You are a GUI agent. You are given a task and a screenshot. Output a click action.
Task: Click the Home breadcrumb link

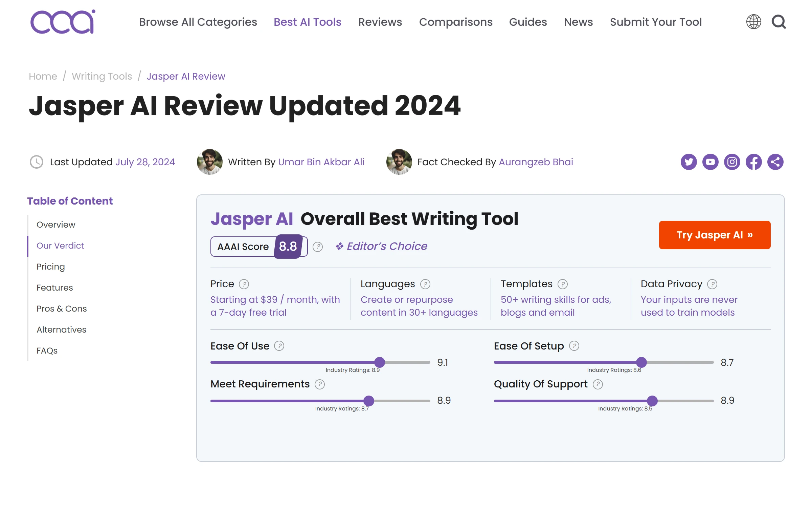[x=43, y=76]
